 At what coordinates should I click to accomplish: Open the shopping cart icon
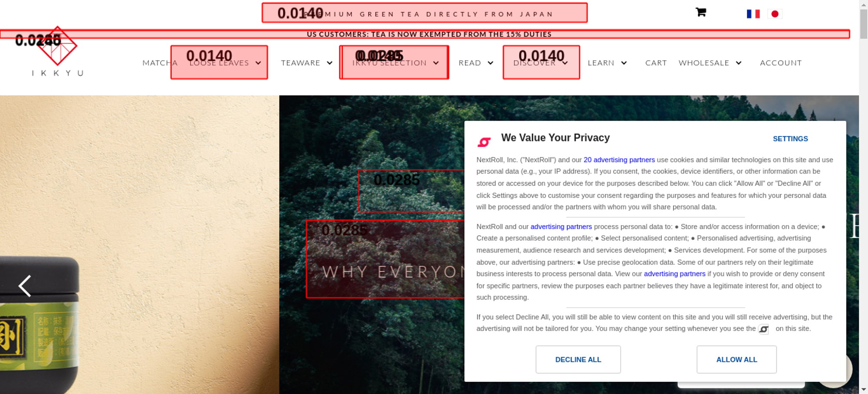[x=700, y=12]
